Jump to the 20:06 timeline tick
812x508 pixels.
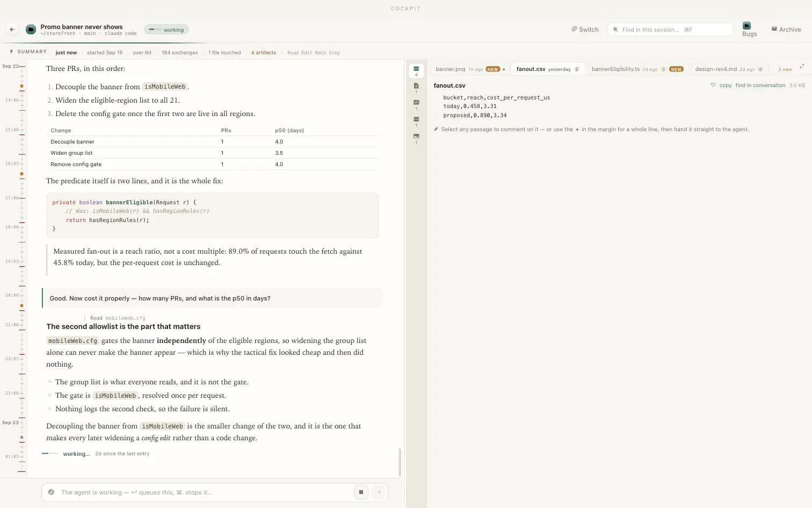[x=12, y=295]
